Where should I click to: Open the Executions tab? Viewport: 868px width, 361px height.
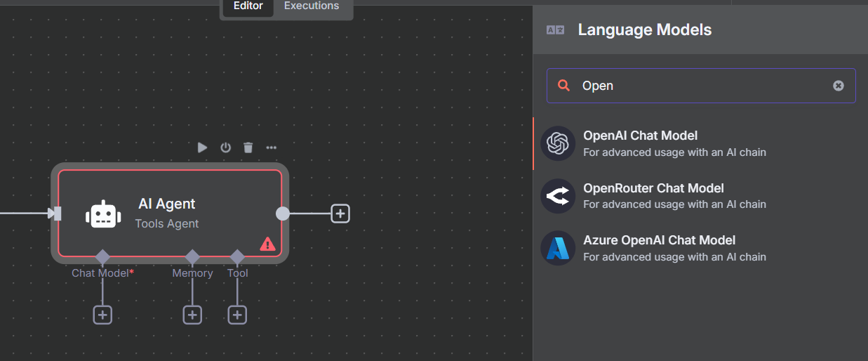(x=312, y=6)
